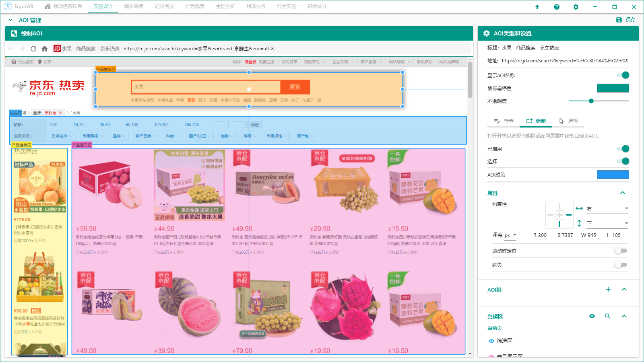Screen dimensions: 644x362
Task: Open the help question mark icon
Action: [557, 7]
